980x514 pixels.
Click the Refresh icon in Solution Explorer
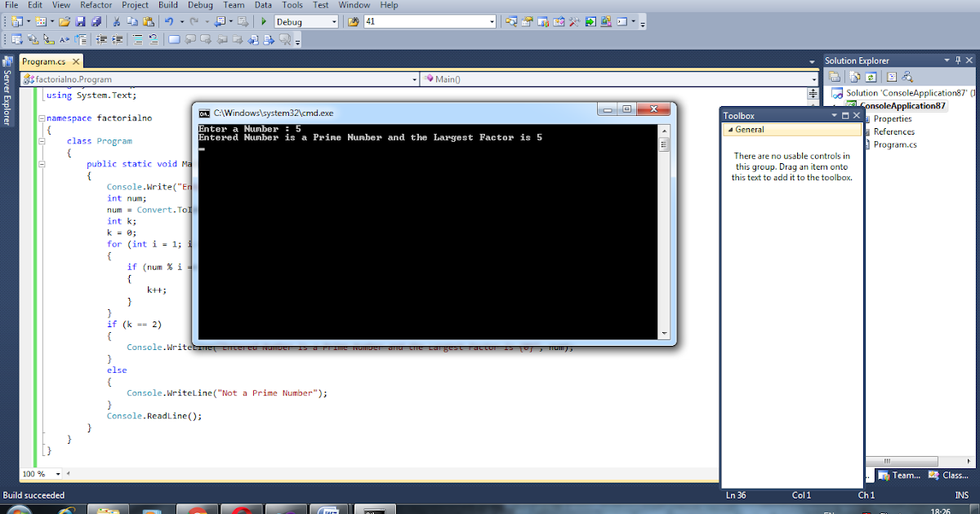(870, 76)
